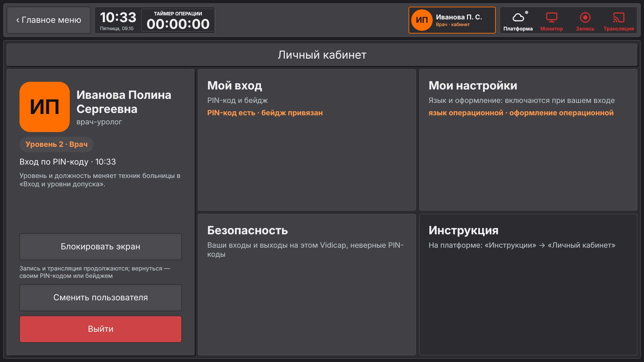This screenshot has height=362, width=644.
Task: Click 'Вход по PIN-коду · 10:33' text
Action: (68, 162)
